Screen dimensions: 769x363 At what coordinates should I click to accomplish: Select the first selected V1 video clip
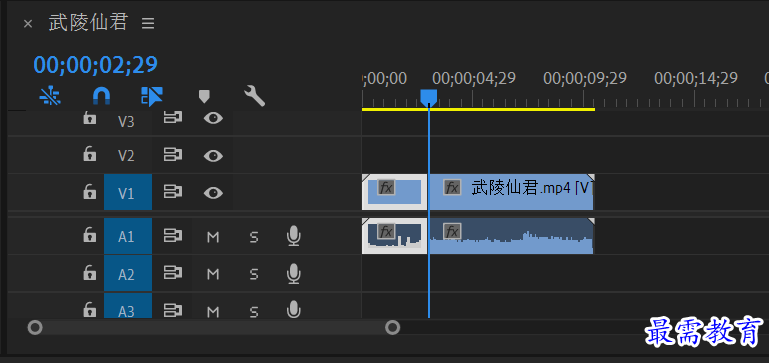tap(394, 192)
